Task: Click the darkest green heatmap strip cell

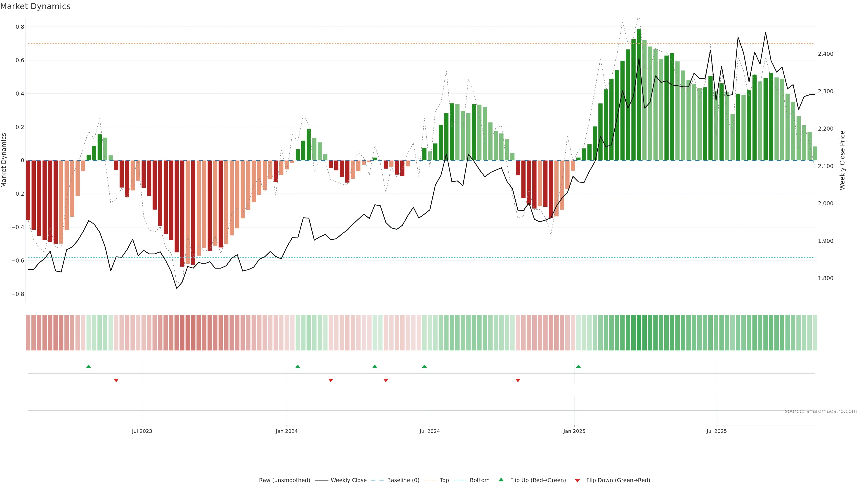Action: click(x=639, y=333)
